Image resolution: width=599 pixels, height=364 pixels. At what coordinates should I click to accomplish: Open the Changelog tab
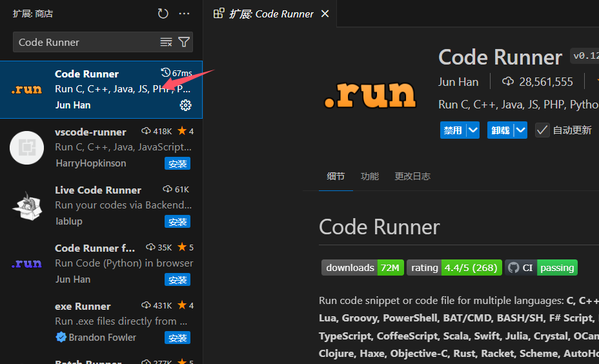[412, 176]
